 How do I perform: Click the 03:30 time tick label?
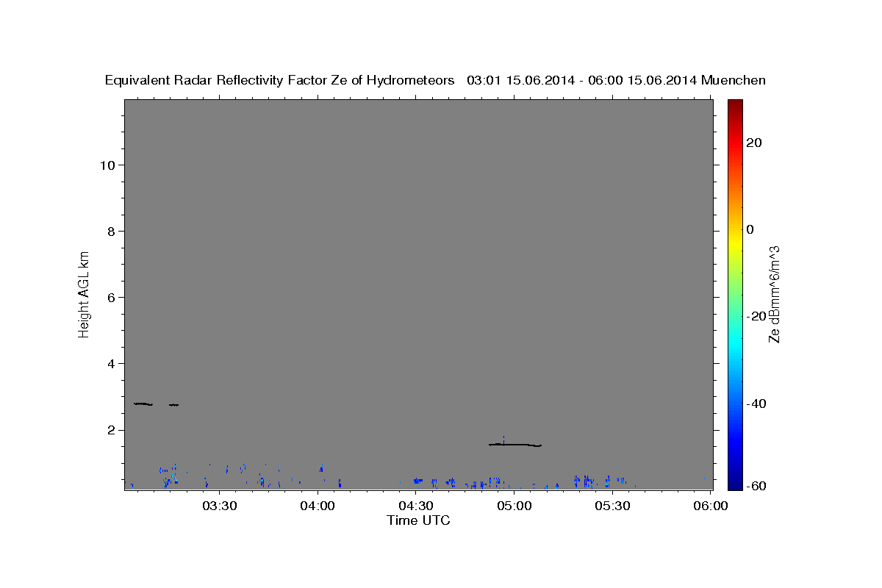pyautogui.click(x=219, y=506)
